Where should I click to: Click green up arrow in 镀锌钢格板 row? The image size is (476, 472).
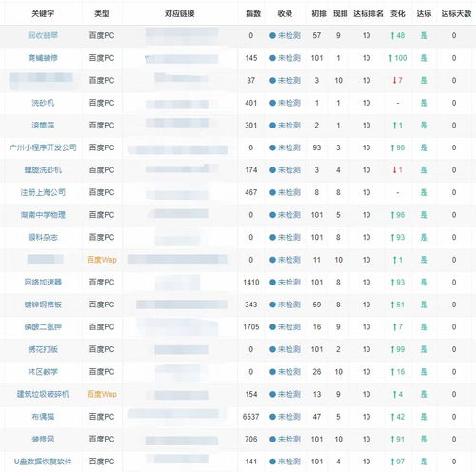click(x=392, y=305)
